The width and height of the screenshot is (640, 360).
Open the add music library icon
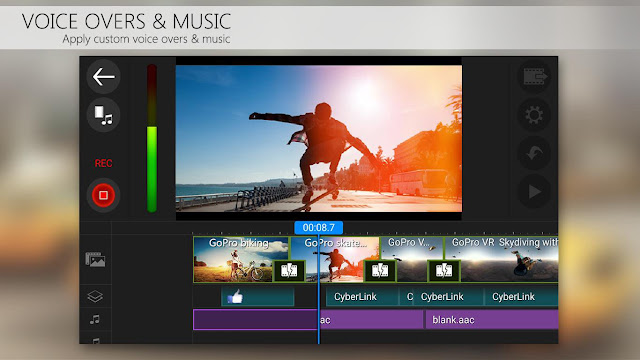tap(103, 115)
